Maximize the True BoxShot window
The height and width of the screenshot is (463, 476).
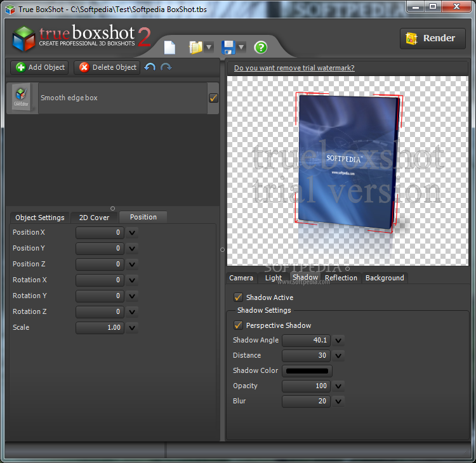(x=433, y=7)
